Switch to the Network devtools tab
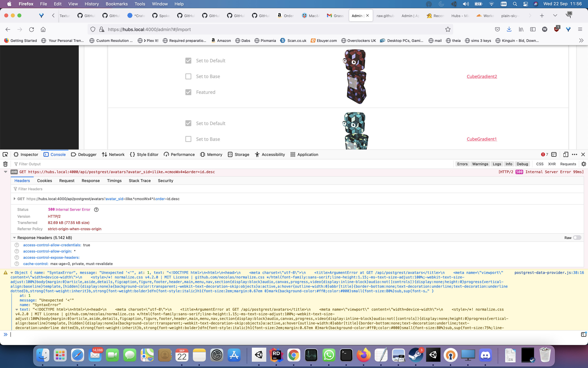 coord(113,155)
